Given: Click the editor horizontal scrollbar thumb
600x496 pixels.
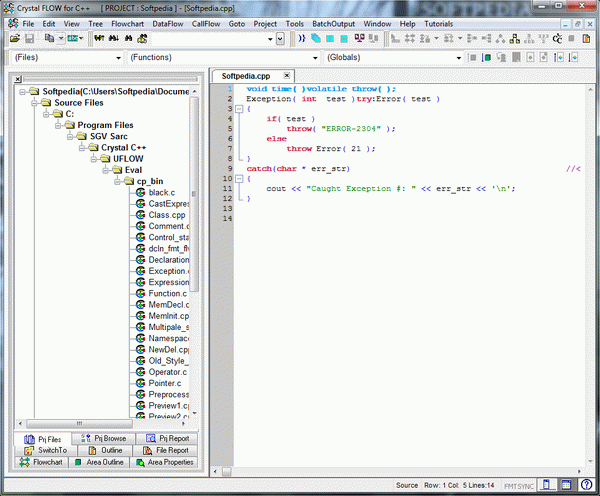Looking at the screenshot, I should (x=227, y=472).
